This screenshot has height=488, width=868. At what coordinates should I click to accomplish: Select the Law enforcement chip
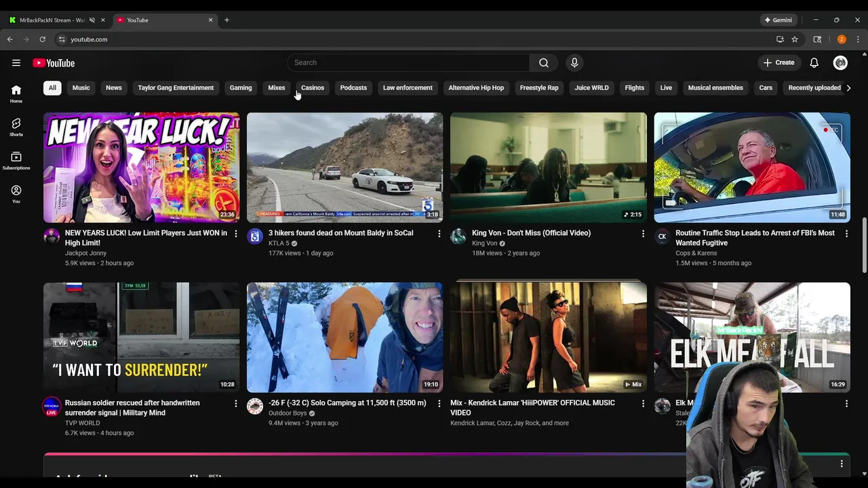click(408, 87)
